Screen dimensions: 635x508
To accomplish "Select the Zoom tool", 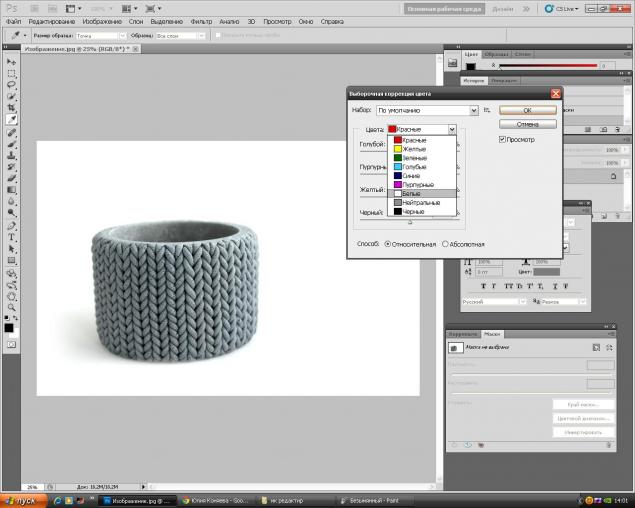I will click(x=11, y=307).
